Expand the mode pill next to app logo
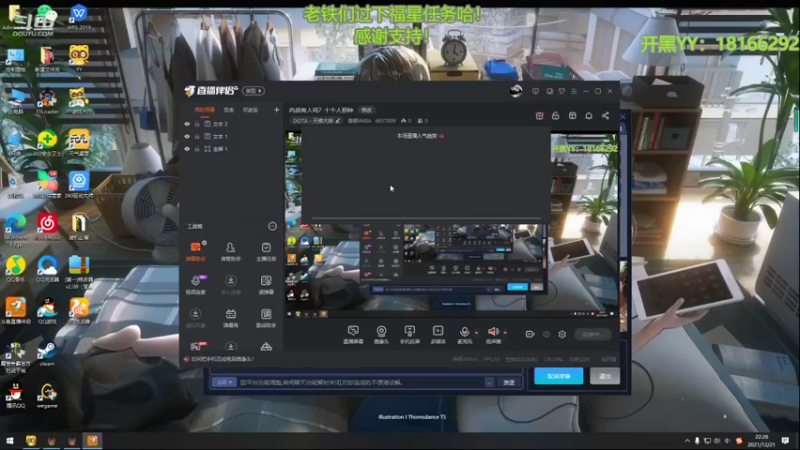Viewport: 800px width, 450px height. point(254,91)
